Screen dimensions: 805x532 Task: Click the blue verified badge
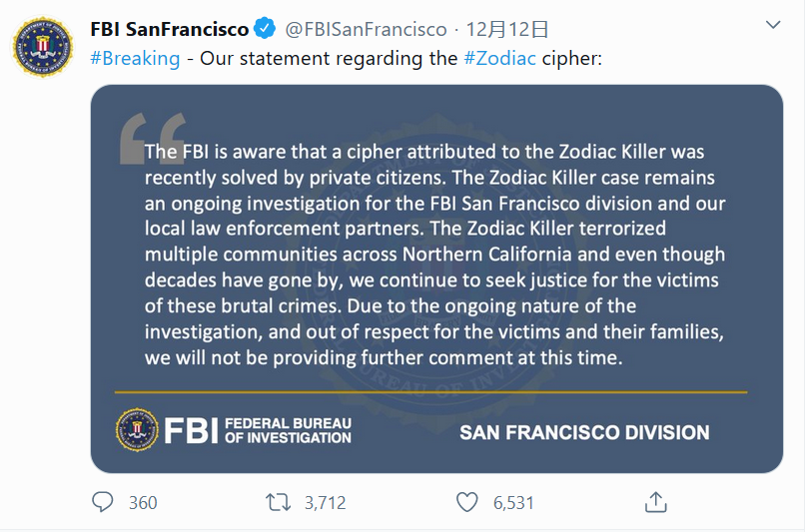264,27
